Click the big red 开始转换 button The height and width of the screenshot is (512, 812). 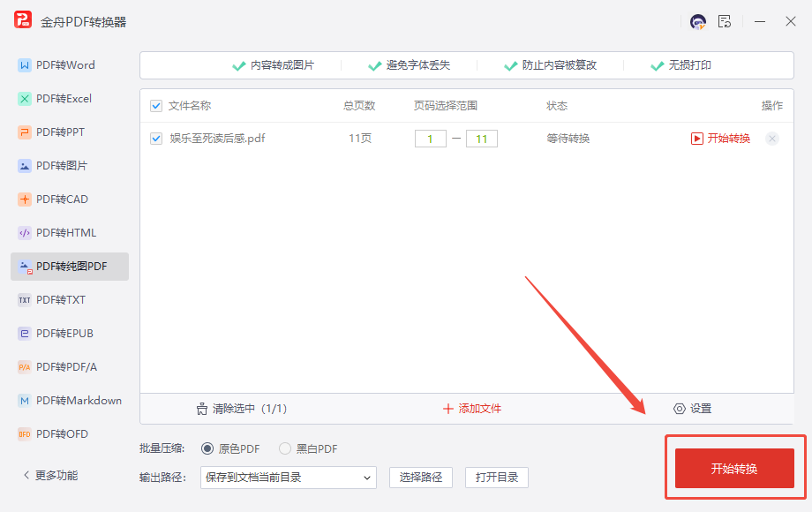coord(734,469)
